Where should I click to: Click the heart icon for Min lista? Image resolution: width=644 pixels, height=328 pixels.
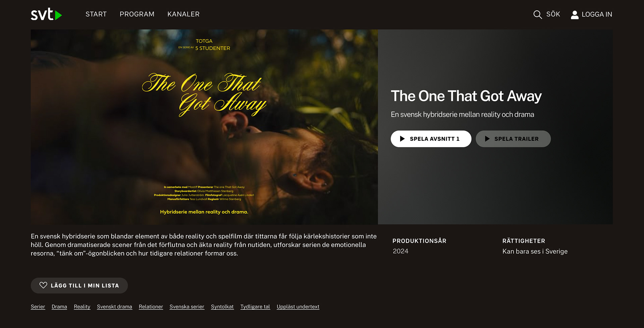[x=43, y=285]
